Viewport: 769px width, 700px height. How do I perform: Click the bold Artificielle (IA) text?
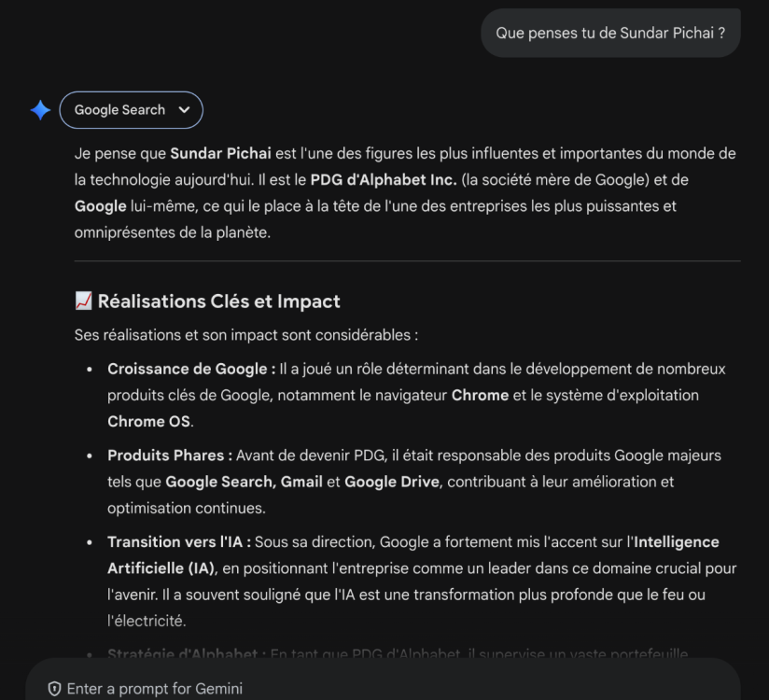point(160,568)
